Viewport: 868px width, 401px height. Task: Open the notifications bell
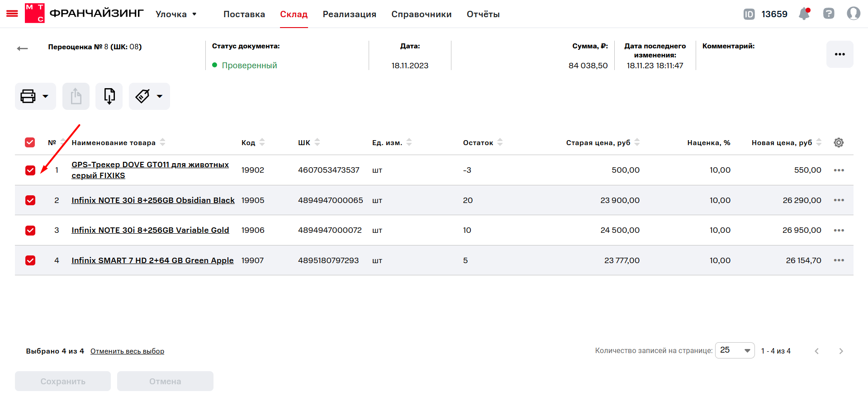point(804,14)
